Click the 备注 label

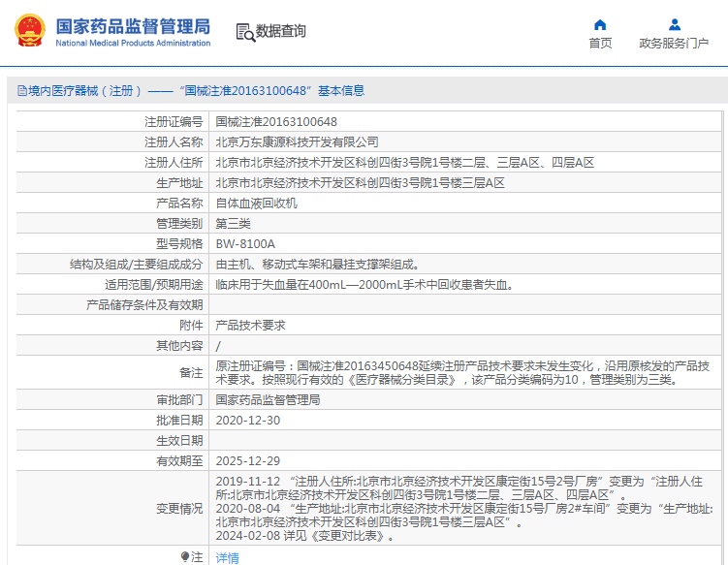pos(191,373)
